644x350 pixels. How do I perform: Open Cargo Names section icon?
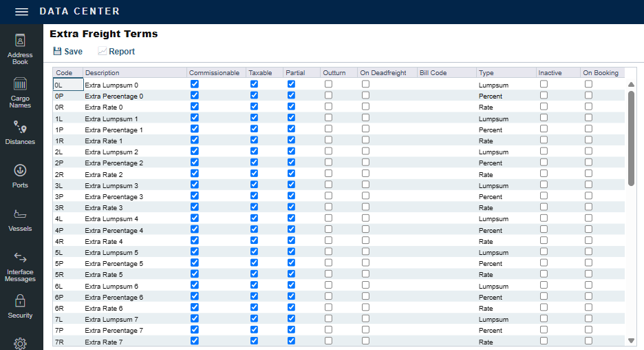pyautogui.click(x=20, y=84)
